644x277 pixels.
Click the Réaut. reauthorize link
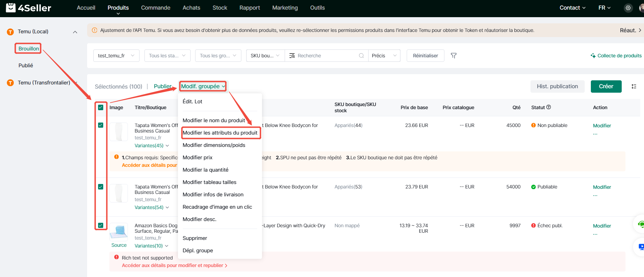tap(630, 30)
